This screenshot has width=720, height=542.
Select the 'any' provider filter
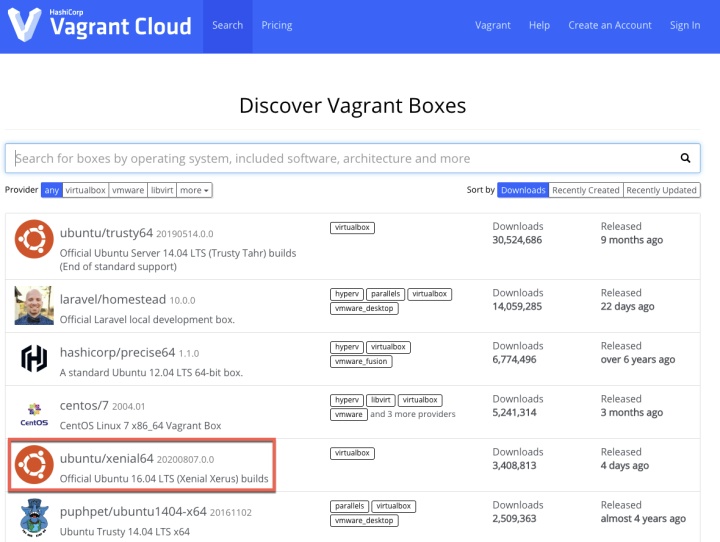click(51, 190)
